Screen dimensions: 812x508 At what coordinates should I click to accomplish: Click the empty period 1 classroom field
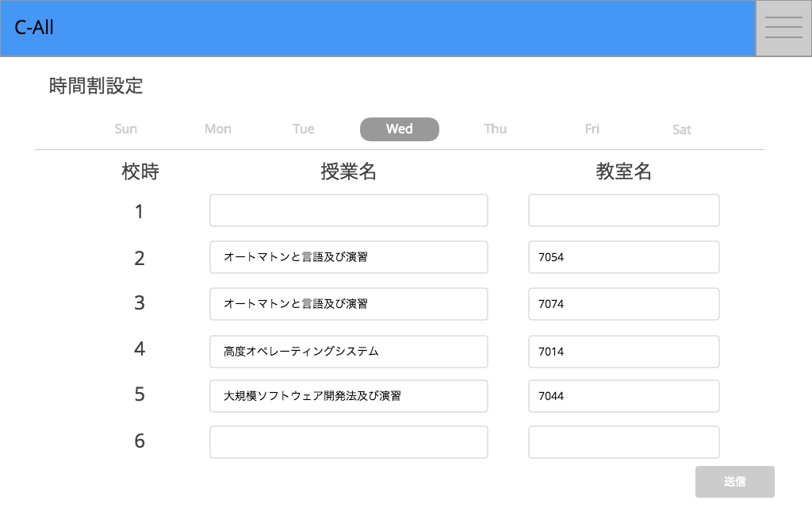click(623, 210)
